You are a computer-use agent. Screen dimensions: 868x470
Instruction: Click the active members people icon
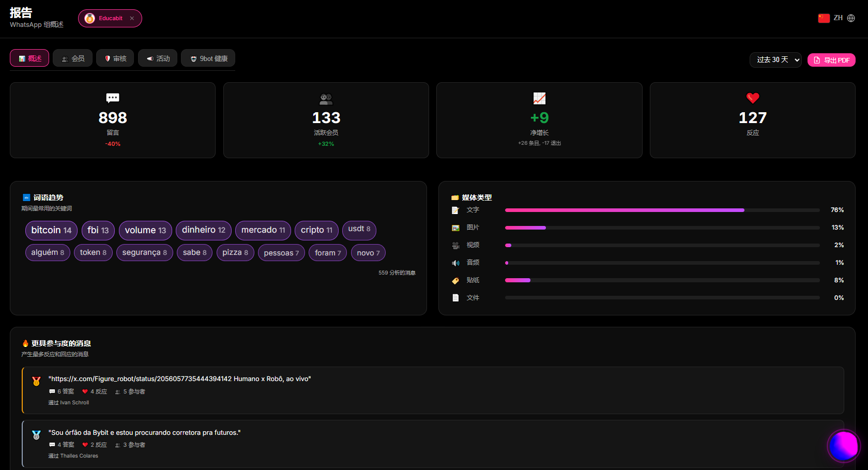click(326, 98)
